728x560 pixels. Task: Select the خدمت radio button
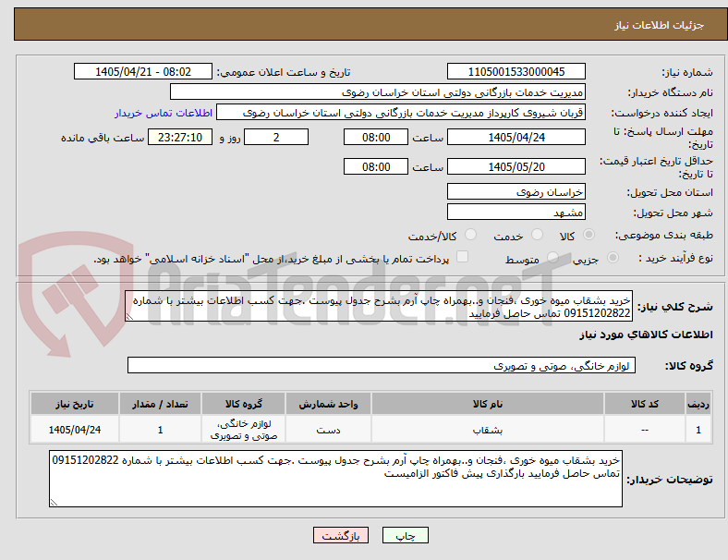tap(537, 235)
